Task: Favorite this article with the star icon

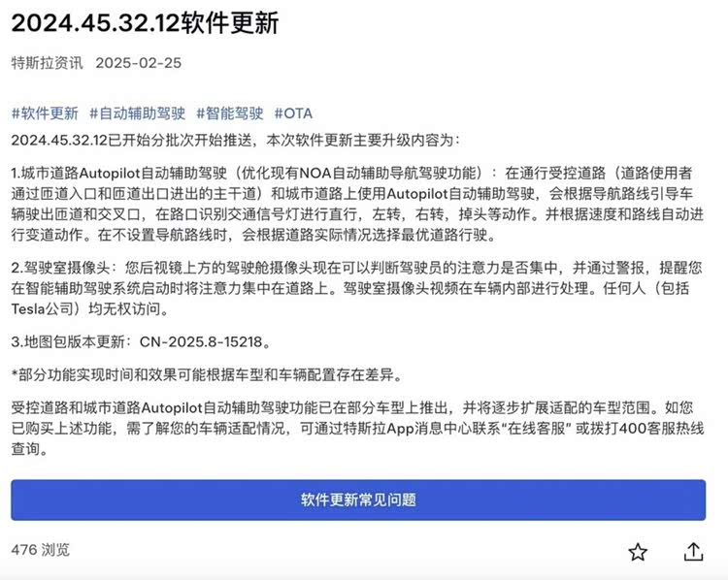Action: tap(638, 552)
